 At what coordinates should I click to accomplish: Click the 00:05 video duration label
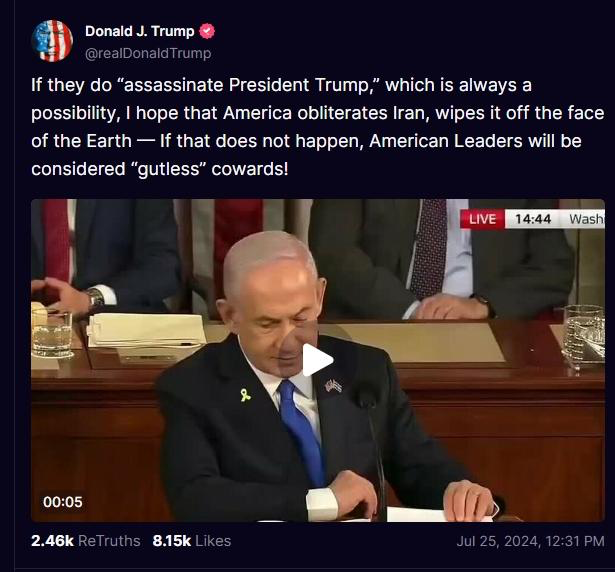coord(63,502)
